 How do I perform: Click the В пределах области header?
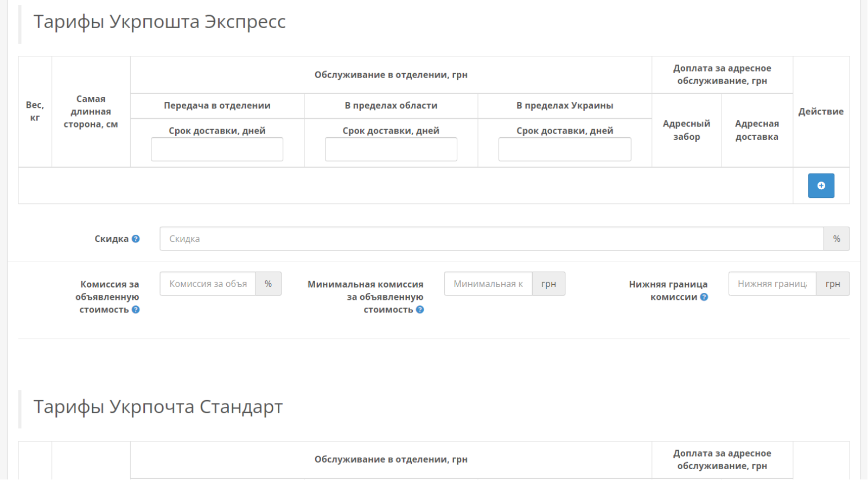pyautogui.click(x=391, y=105)
